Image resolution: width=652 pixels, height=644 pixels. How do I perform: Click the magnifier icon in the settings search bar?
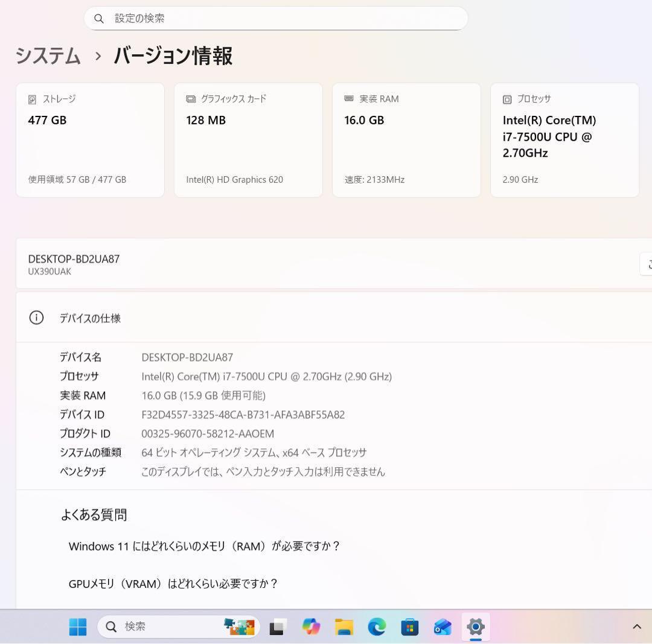(99, 19)
